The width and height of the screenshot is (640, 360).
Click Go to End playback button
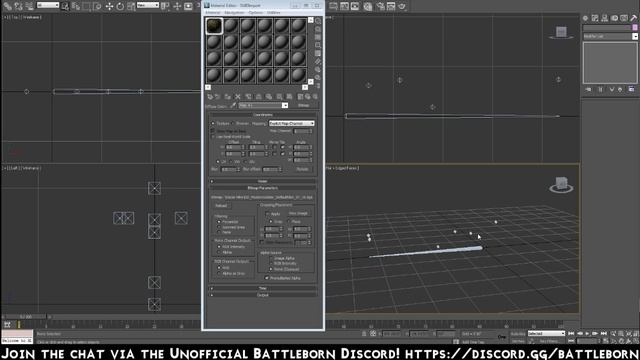[x=604, y=333]
